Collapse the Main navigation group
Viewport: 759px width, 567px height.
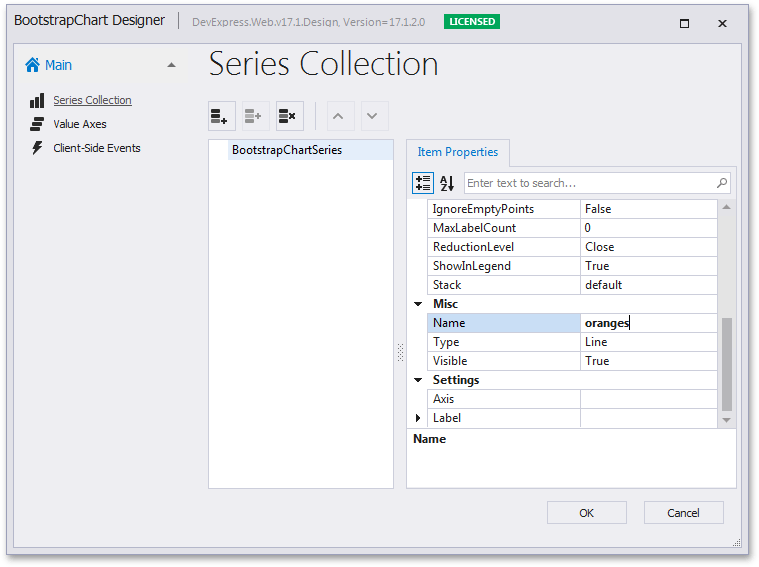[171, 65]
